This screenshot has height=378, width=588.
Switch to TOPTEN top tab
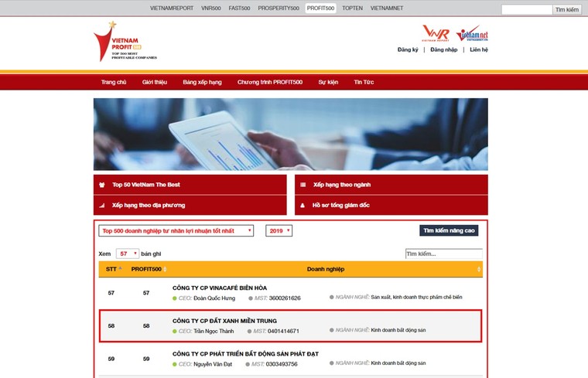(x=352, y=9)
